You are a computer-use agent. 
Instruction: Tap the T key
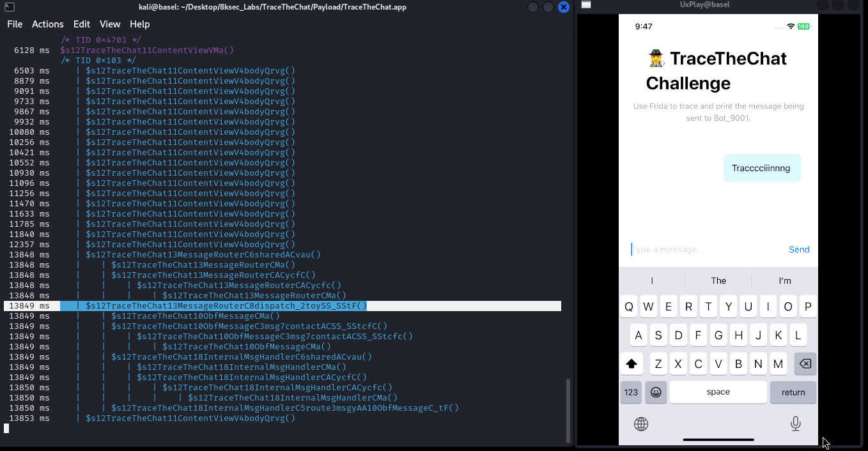[x=708, y=307]
